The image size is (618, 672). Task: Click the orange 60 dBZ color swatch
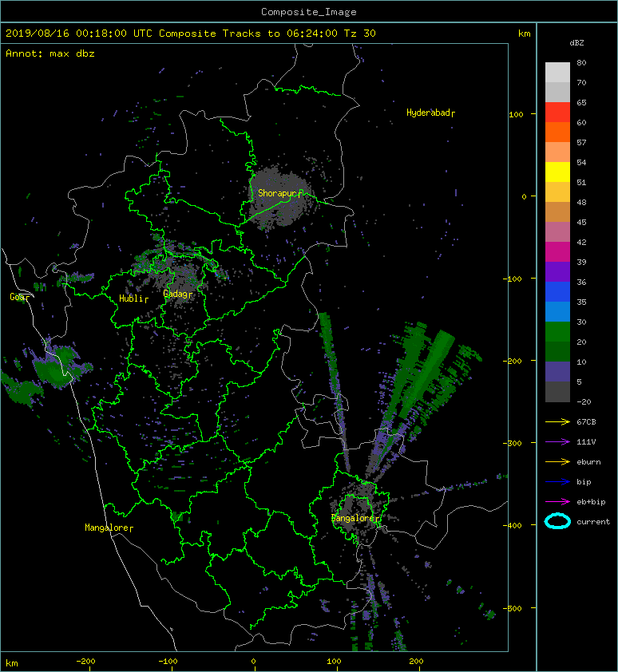pos(557,132)
